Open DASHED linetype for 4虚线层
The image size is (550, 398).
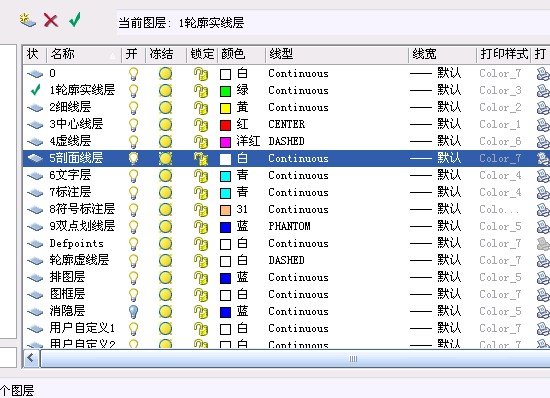[286, 141]
